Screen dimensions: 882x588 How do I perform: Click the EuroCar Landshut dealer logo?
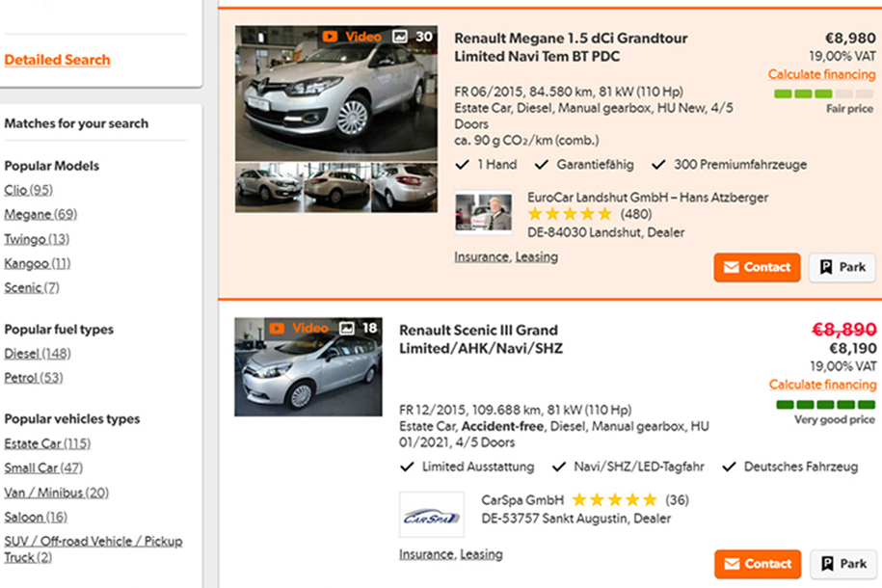coord(484,213)
